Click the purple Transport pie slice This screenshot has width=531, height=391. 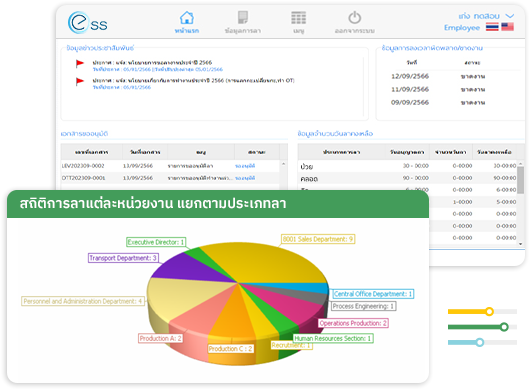pyautogui.click(x=190, y=268)
